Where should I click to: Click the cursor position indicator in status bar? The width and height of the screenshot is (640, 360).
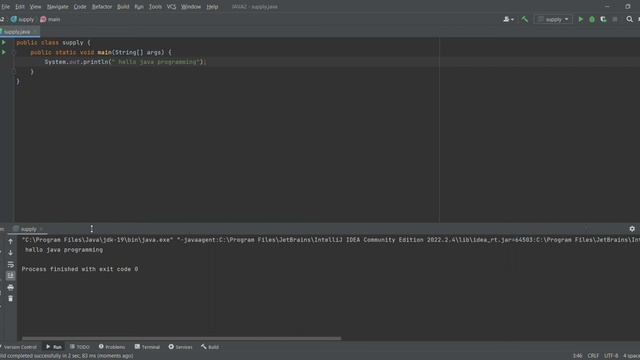click(577, 356)
